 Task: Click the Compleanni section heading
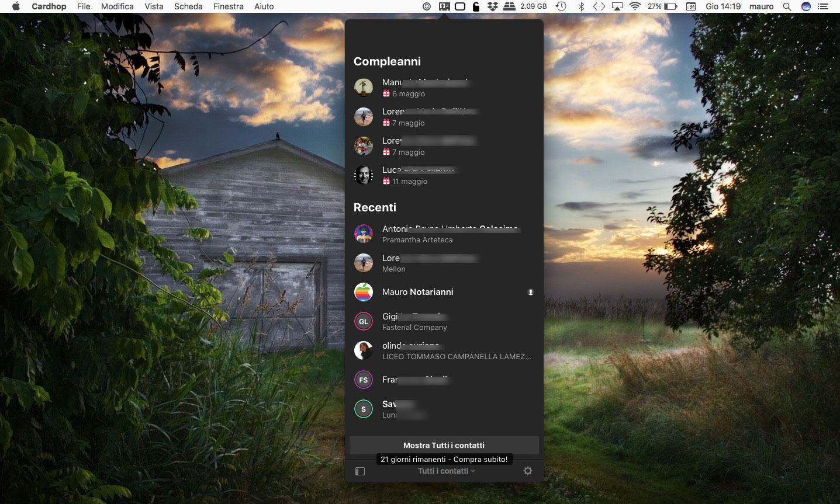pos(387,61)
